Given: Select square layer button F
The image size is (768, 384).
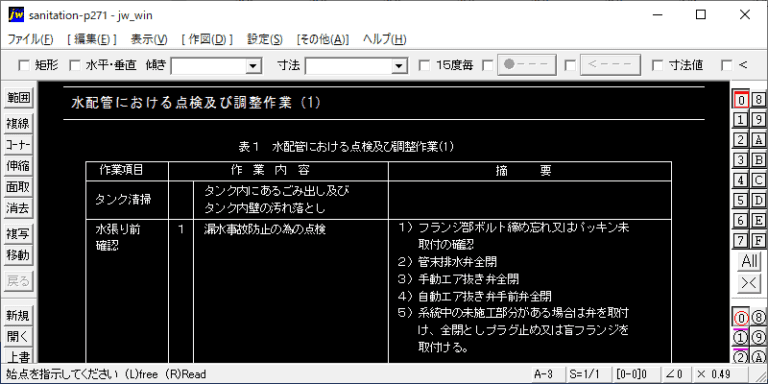Looking at the screenshot, I should (x=758, y=240).
